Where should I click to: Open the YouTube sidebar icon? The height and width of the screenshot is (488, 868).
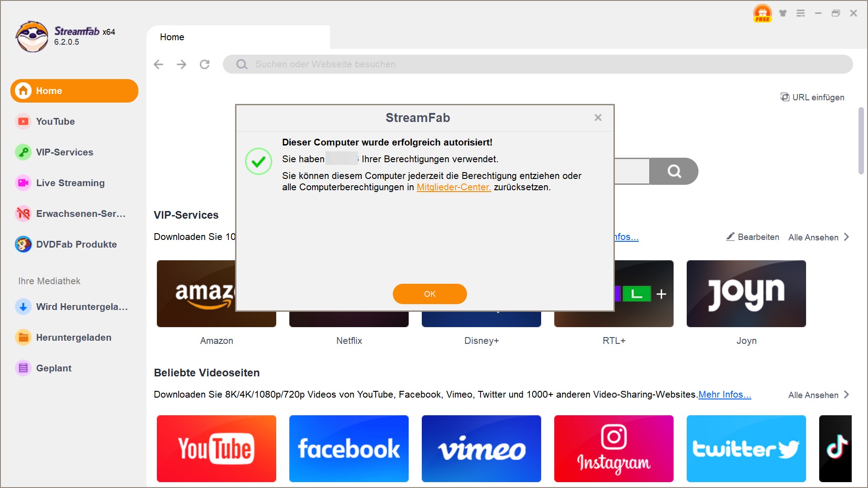pyautogui.click(x=22, y=122)
